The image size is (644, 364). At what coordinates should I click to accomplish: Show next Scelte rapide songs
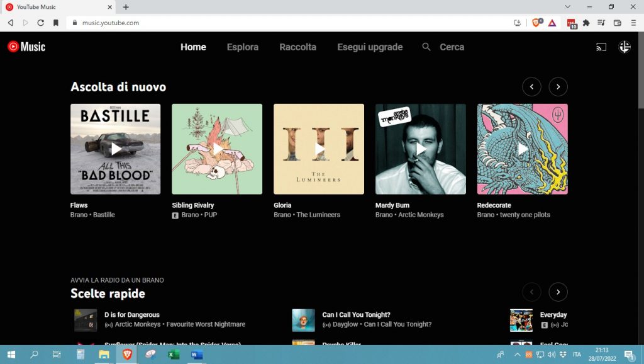click(558, 292)
